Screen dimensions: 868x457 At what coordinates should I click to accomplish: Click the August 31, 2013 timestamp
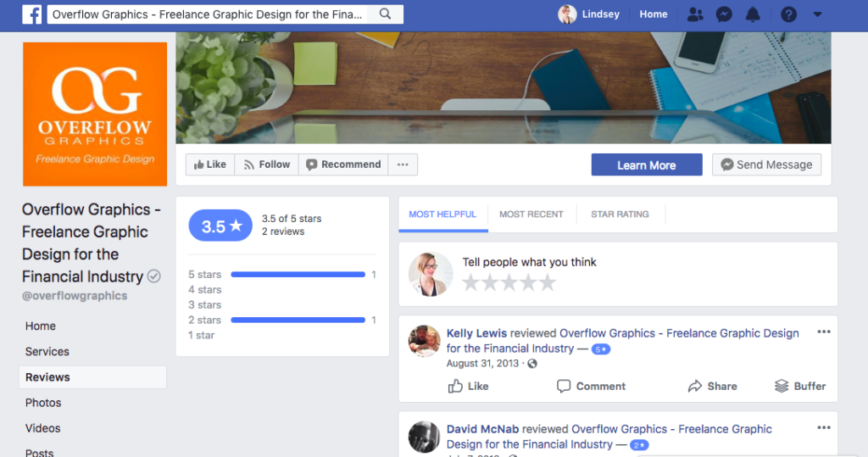(482, 364)
